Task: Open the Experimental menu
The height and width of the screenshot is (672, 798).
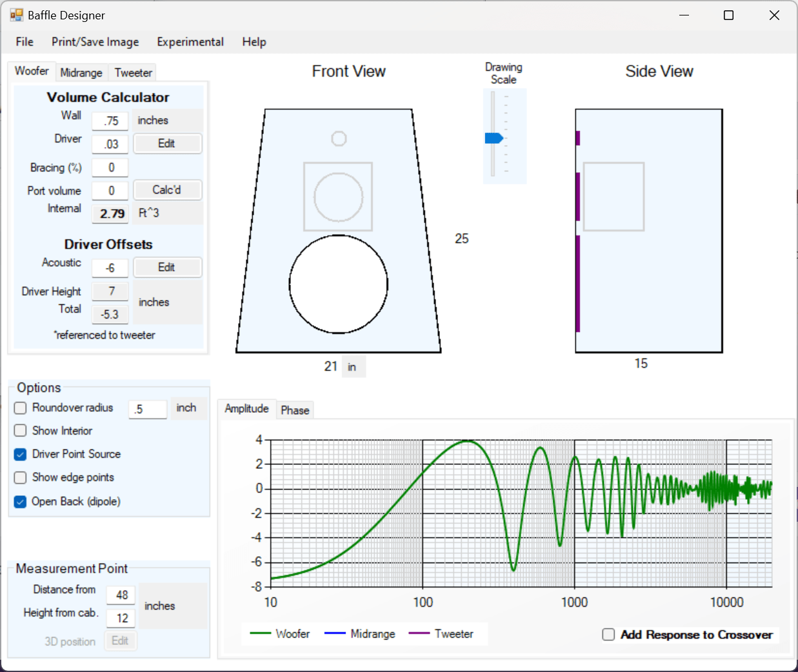Action: tap(190, 42)
